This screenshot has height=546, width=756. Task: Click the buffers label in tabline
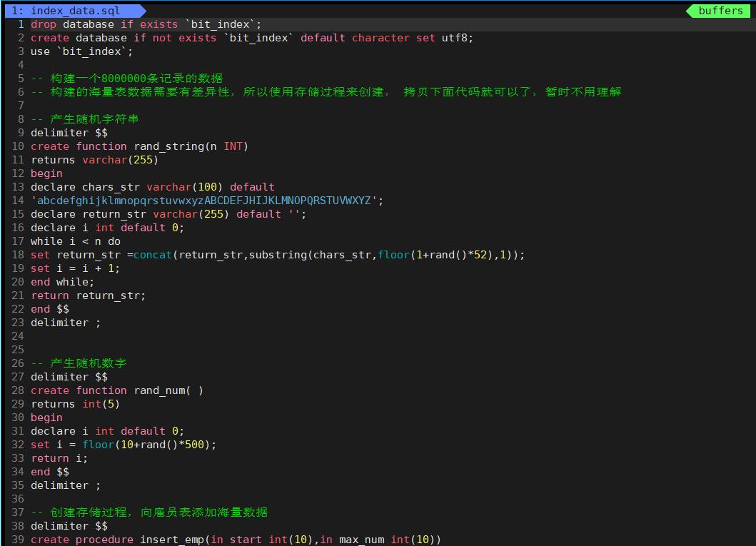[x=720, y=11]
